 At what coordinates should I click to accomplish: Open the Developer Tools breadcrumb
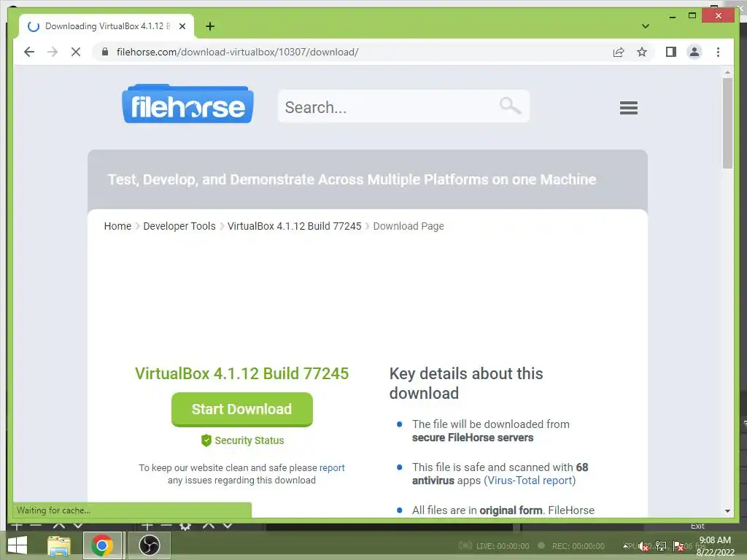click(179, 226)
